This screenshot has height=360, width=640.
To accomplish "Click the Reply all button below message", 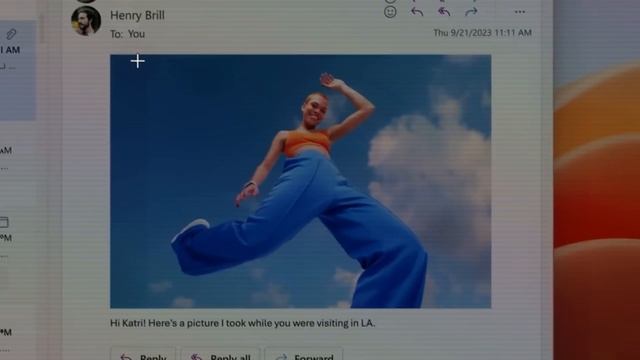I will (220, 354).
